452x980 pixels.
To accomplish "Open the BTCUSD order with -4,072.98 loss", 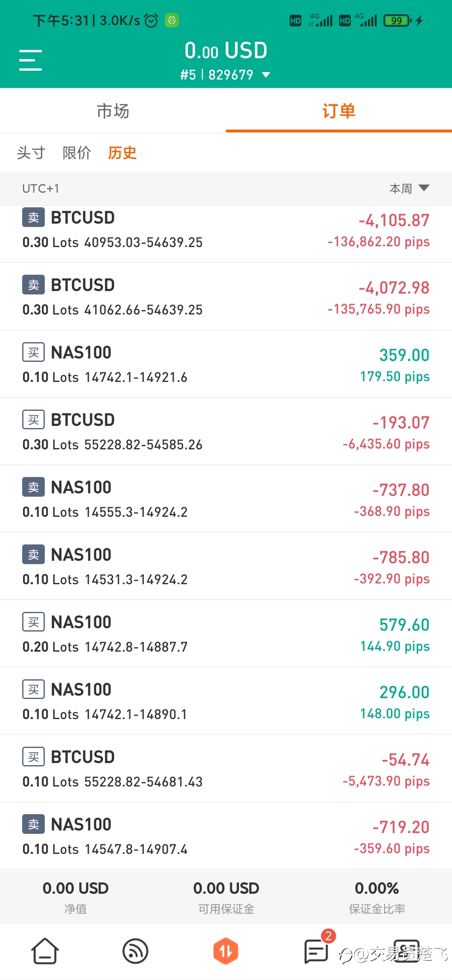I will pyautogui.click(x=226, y=297).
